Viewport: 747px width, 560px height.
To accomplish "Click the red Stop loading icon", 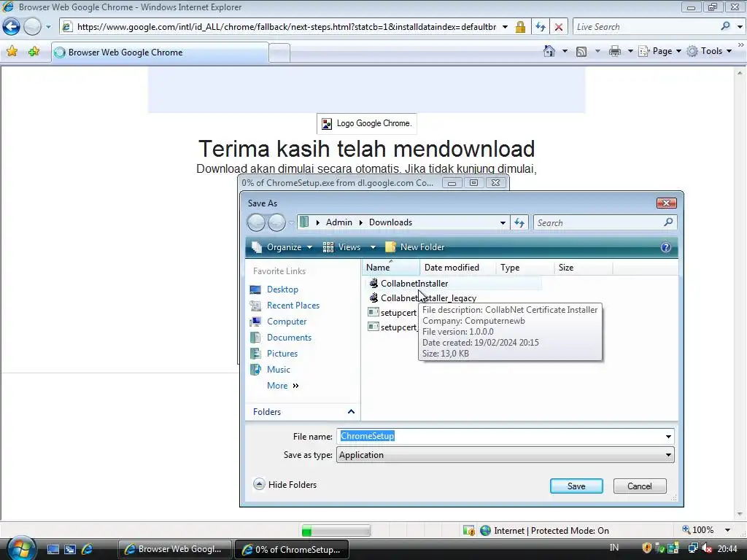I will tap(559, 27).
